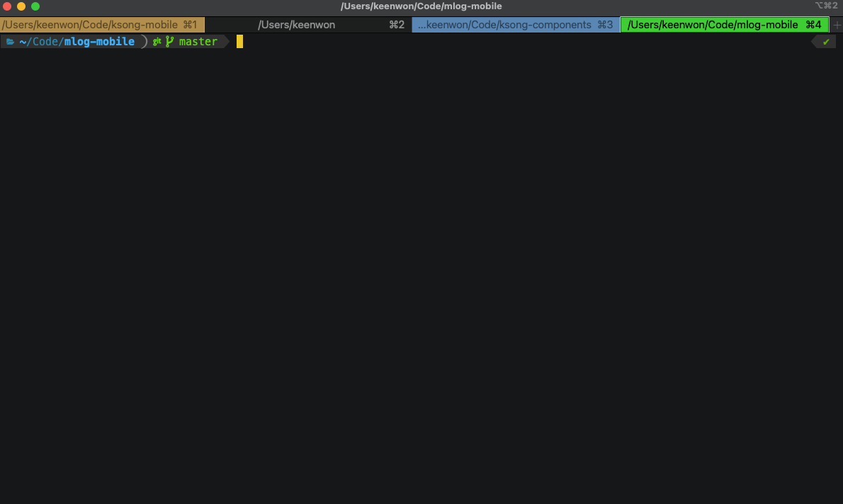The image size is (843, 504).
Task: Close the terminal window with red button
Action: click(x=7, y=6)
